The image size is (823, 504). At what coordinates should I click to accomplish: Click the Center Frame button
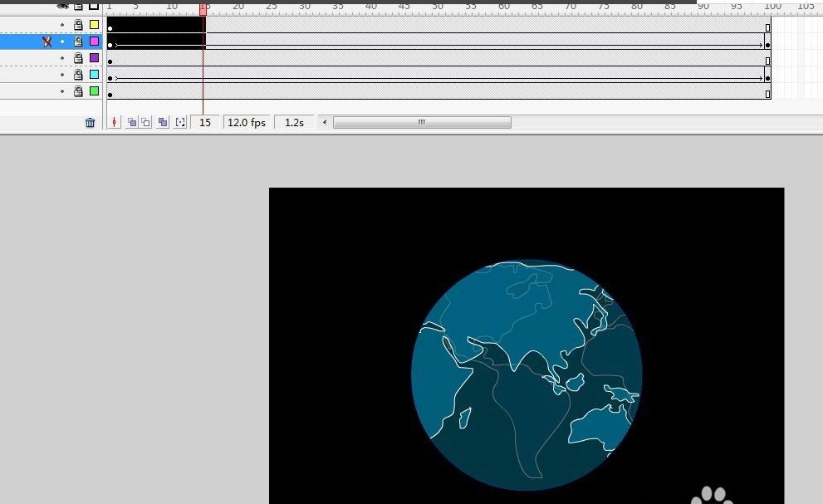tap(114, 123)
